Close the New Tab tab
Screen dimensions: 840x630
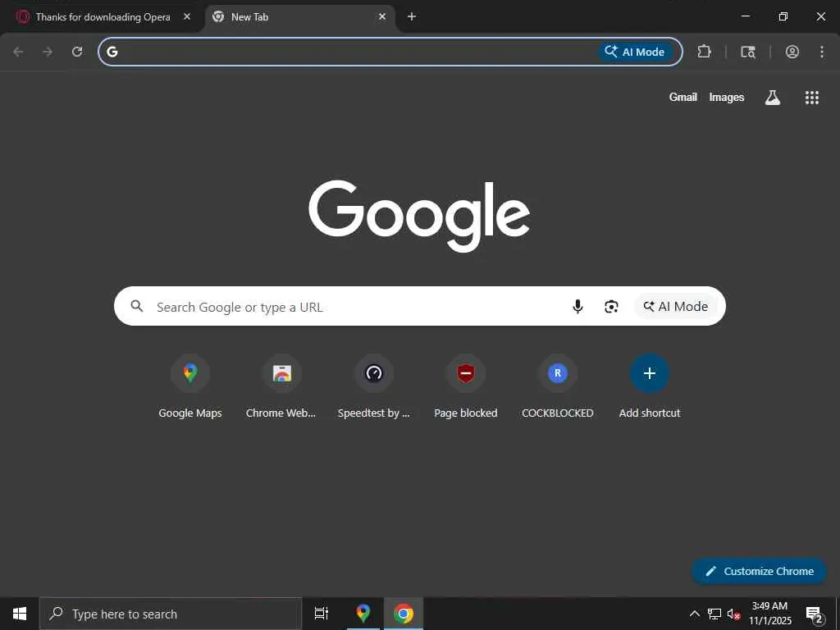point(382,16)
